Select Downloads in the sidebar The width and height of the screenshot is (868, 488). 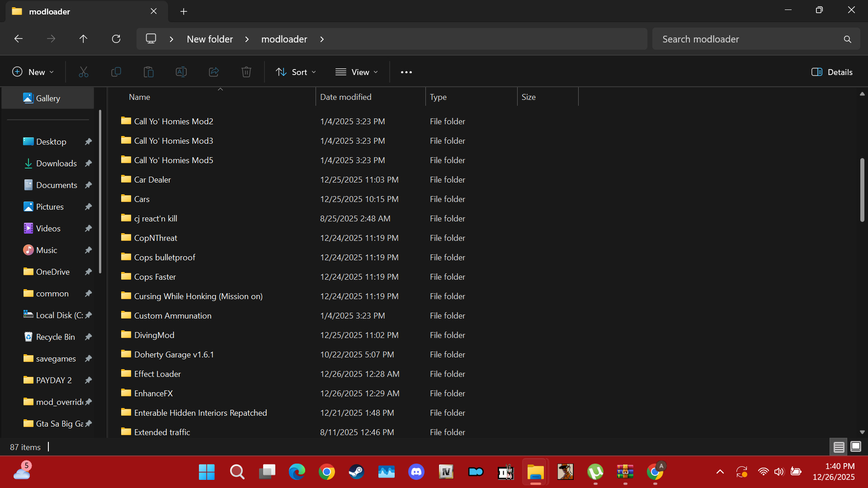pyautogui.click(x=56, y=164)
